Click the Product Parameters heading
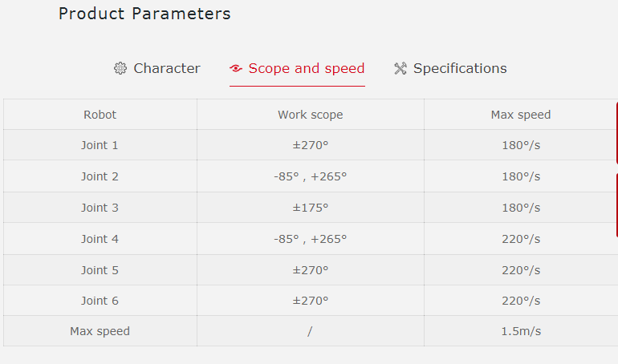The image size is (618, 364). click(144, 14)
